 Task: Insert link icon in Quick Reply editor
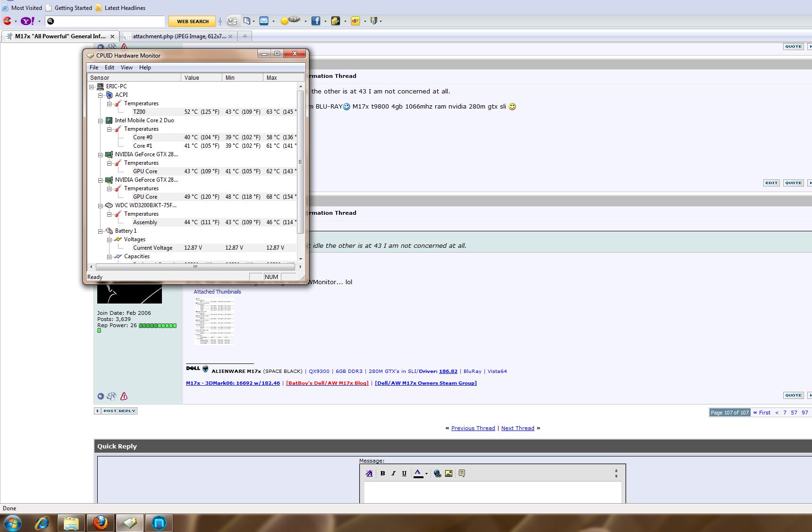click(x=438, y=473)
